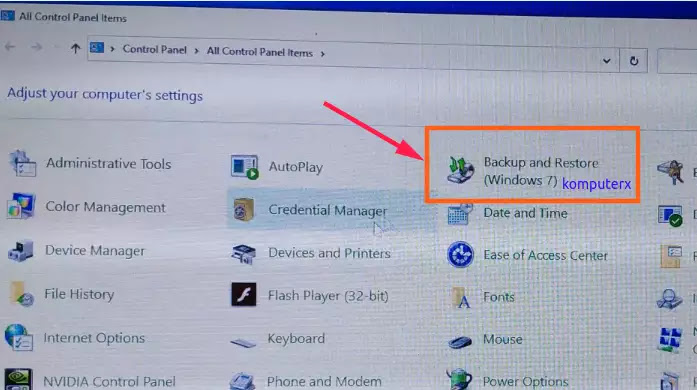Refresh the Control Panel view
Viewport: 697px width, 390px height.
point(634,61)
